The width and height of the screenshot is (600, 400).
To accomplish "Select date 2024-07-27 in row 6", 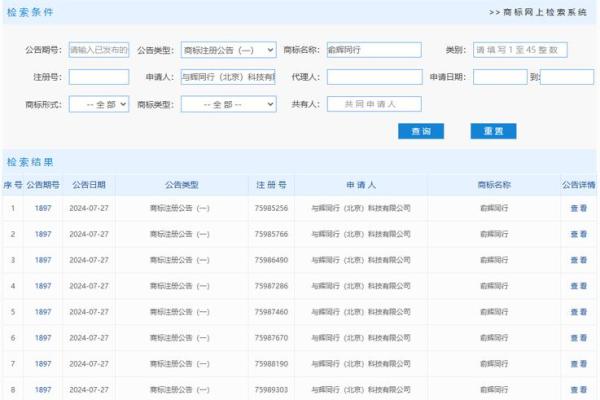I will (89, 338).
